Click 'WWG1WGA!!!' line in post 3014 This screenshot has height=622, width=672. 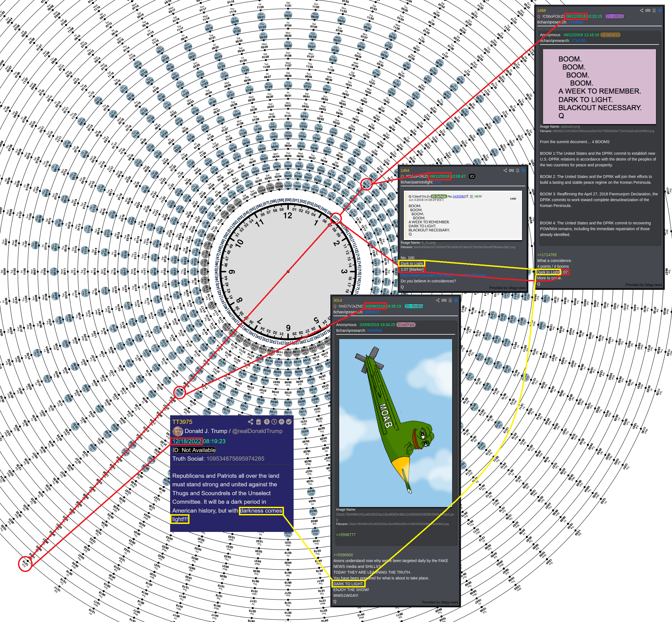[346, 595]
